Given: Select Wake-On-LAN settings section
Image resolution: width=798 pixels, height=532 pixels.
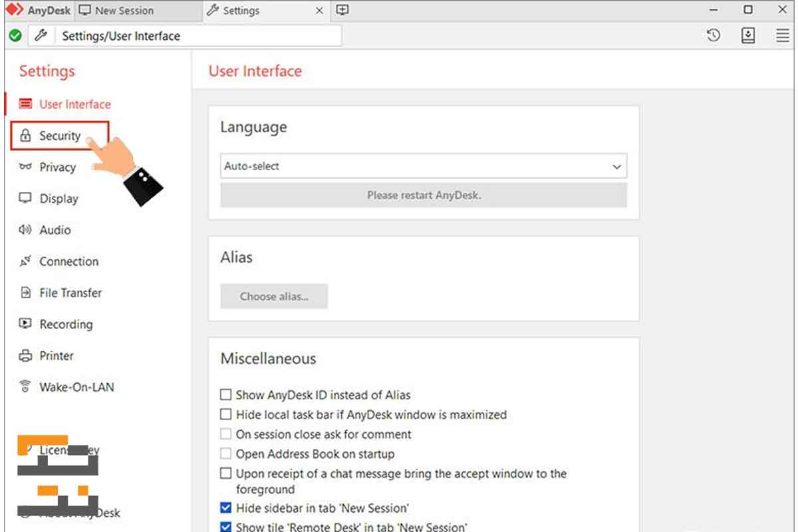Looking at the screenshot, I should pyautogui.click(x=76, y=387).
